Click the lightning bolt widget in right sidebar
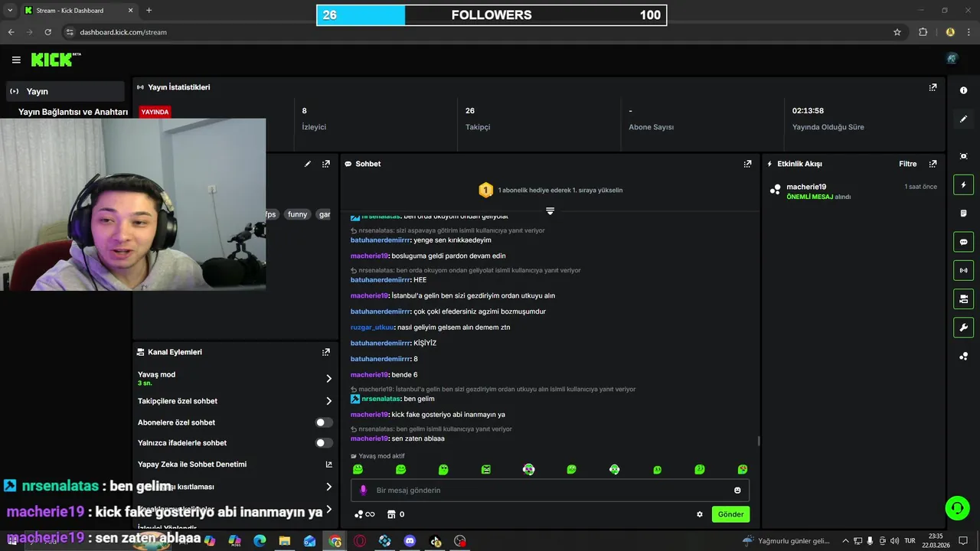The image size is (980, 551). pos(963,185)
